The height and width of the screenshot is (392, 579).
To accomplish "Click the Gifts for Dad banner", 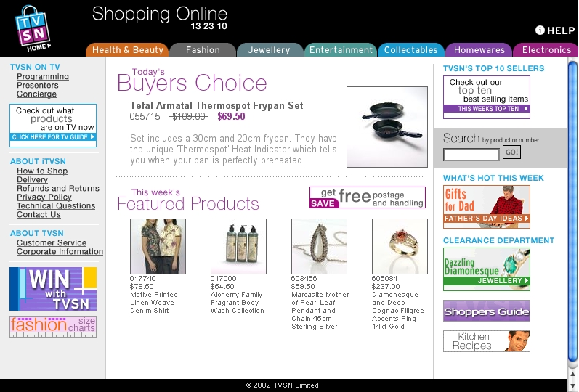I will [x=486, y=207].
